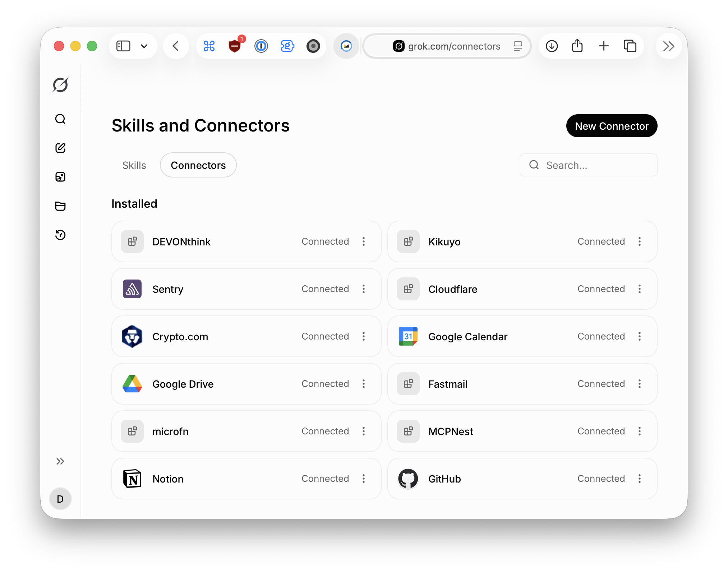Select the Connectors tab
This screenshot has height=572, width=728.
coord(198,165)
